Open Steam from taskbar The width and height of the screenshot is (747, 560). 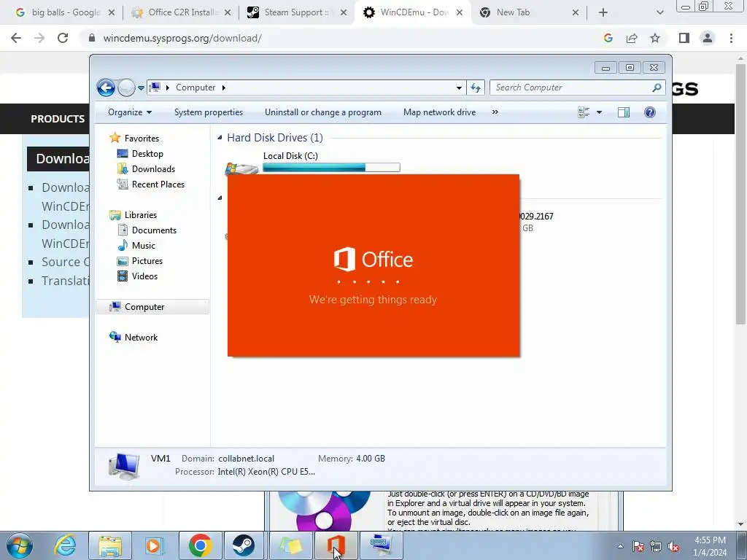244,545
